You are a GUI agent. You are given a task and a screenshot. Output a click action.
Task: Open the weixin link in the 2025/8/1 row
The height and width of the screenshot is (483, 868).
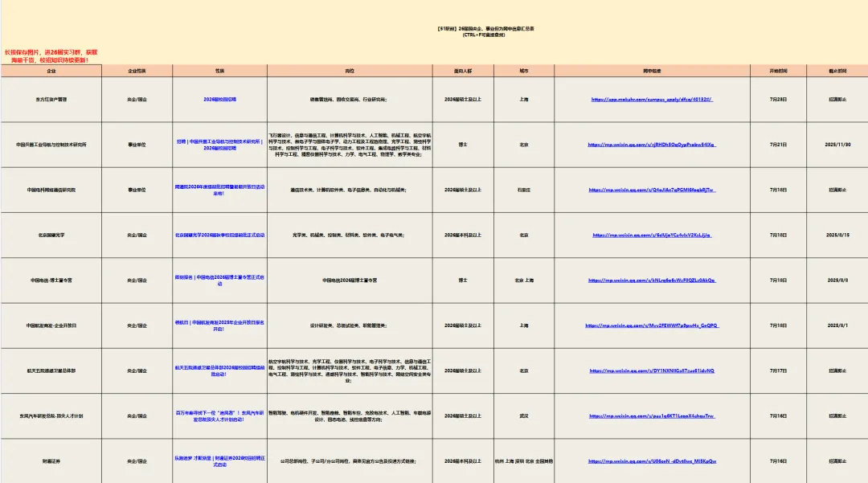652,325
